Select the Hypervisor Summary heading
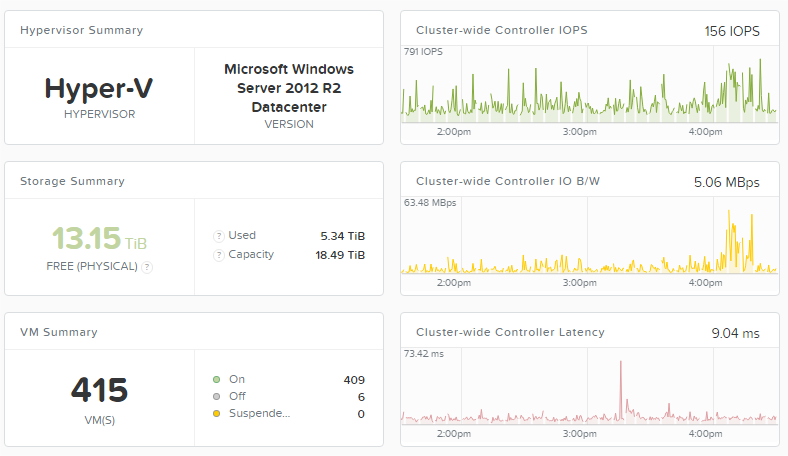Viewport: 788px width, 456px height. (81, 30)
